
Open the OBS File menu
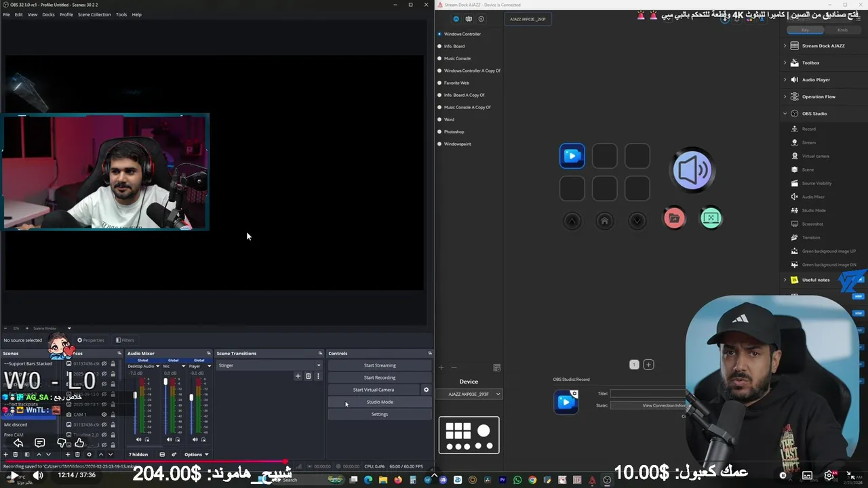(x=6, y=14)
